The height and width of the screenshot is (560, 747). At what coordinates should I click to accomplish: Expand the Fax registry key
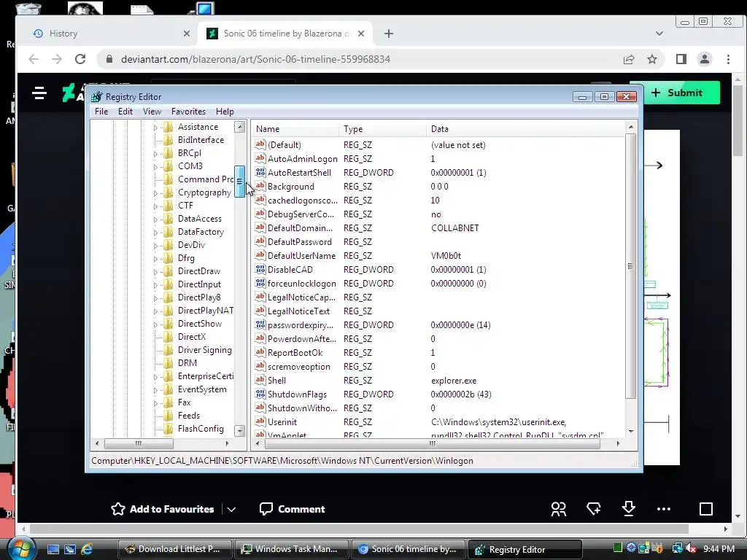coord(155,403)
